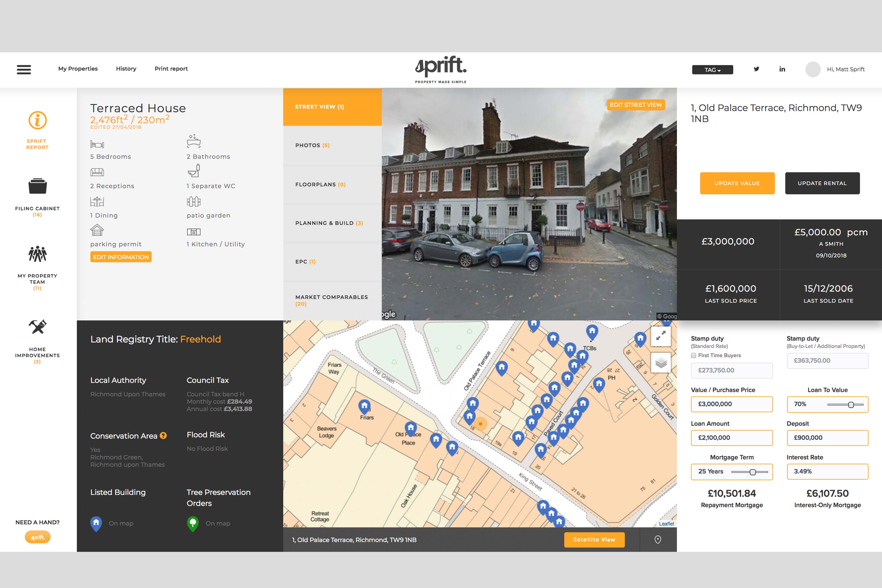Expand the map to fullscreen
The height and width of the screenshot is (588, 882).
pos(661,336)
